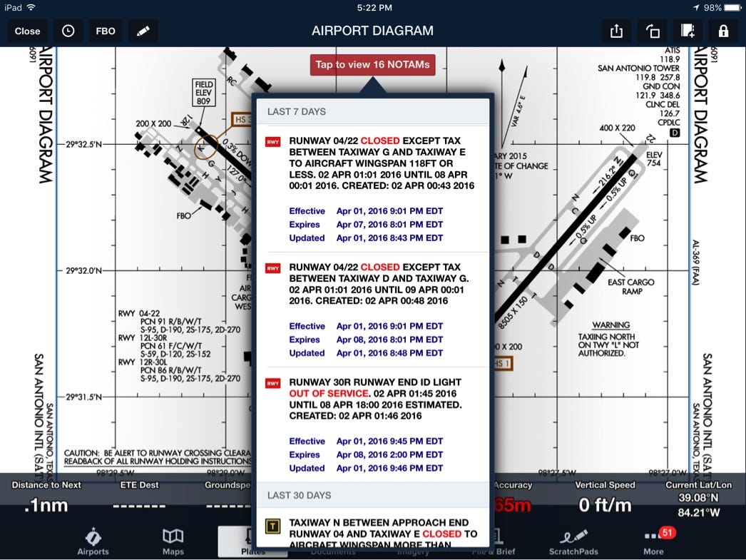Tap the Wi-Fi icon in status bar
Viewport: 746px width, 560px height.
(31, 8)
